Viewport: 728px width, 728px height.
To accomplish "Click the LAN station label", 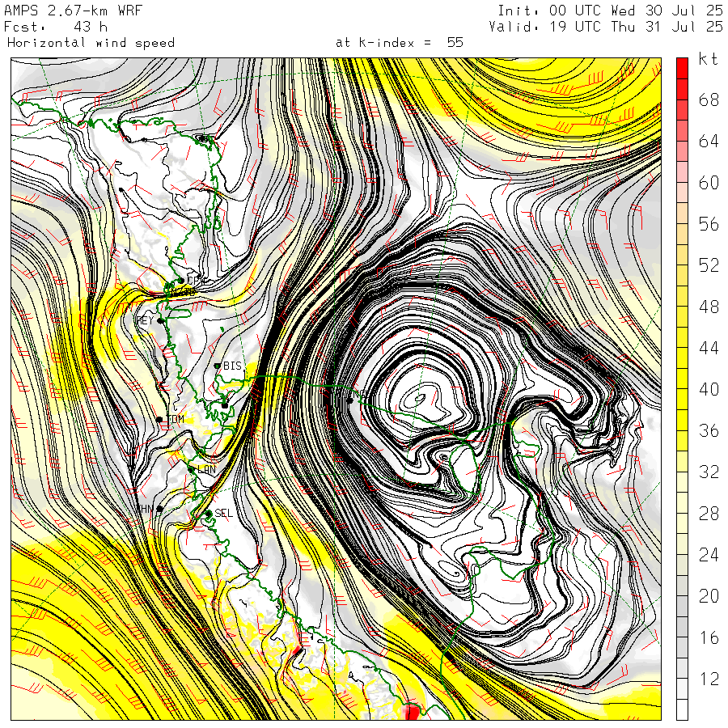I will tap(206, 469).
